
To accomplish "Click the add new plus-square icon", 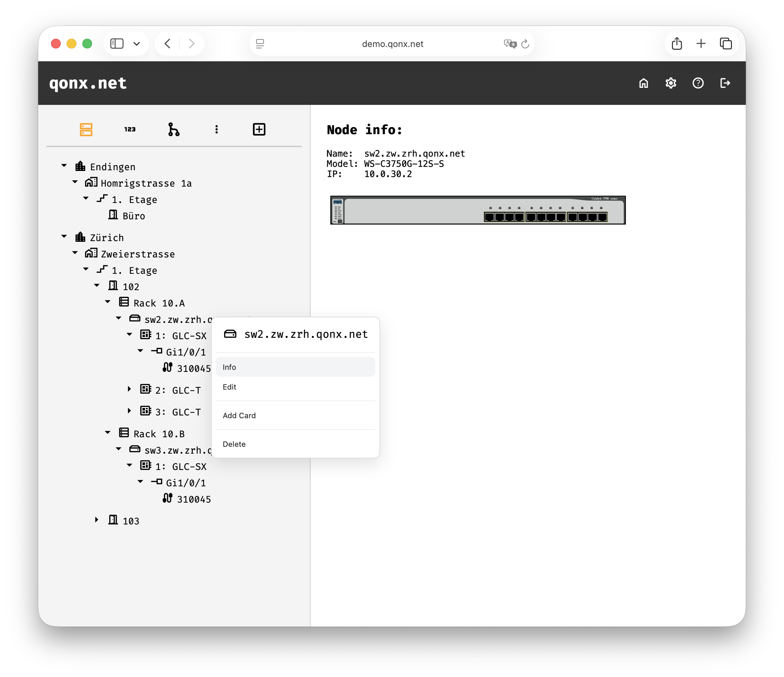I will [259, 129].
